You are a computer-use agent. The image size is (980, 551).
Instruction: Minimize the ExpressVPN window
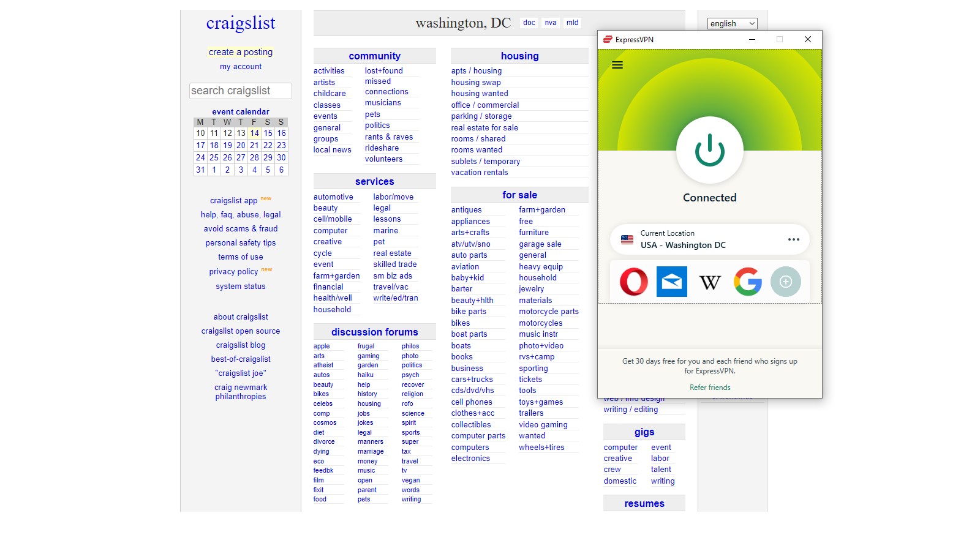pyautogui.click(x=752, y=39)
